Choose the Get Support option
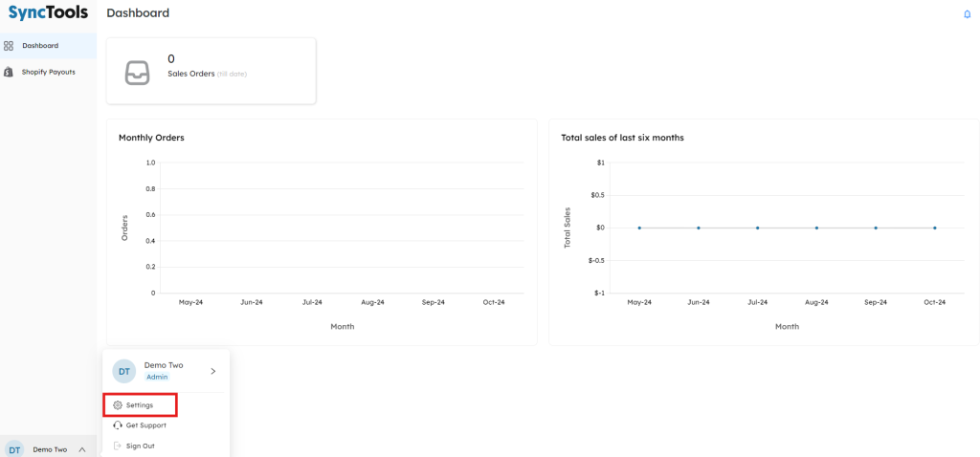 coord(145,425)
